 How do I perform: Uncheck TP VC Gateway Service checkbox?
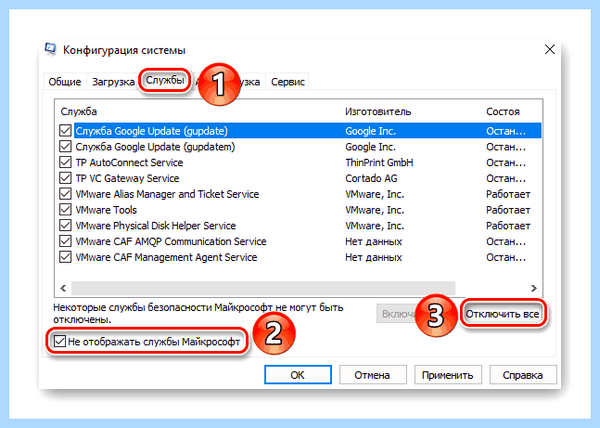tap(65, 178)
